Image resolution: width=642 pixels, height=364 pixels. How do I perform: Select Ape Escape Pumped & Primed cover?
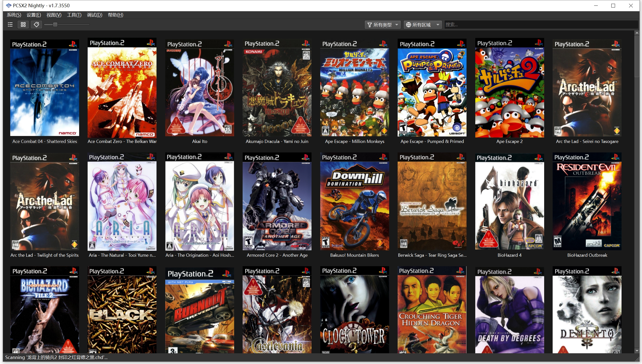click(x=432, y=88)
